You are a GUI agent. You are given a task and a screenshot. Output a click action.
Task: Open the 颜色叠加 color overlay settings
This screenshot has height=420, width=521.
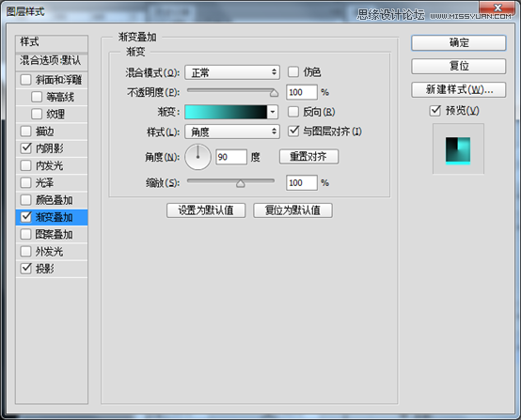[55, 200]
